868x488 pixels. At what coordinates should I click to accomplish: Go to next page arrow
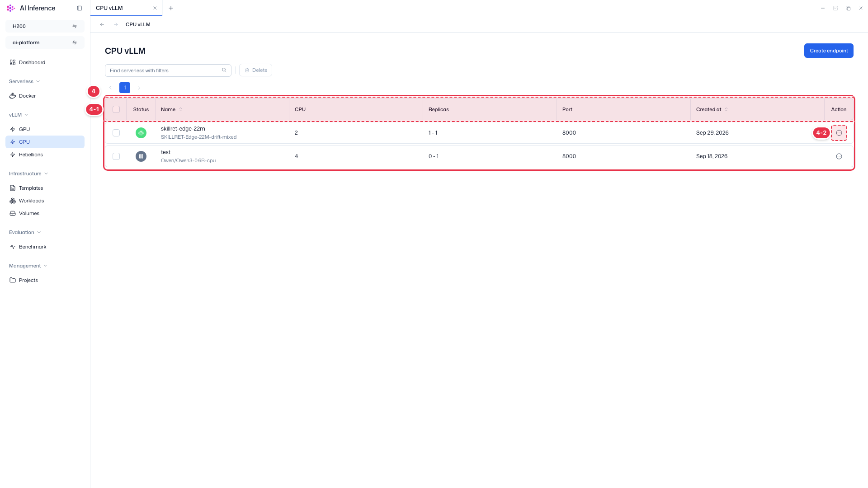139,88
